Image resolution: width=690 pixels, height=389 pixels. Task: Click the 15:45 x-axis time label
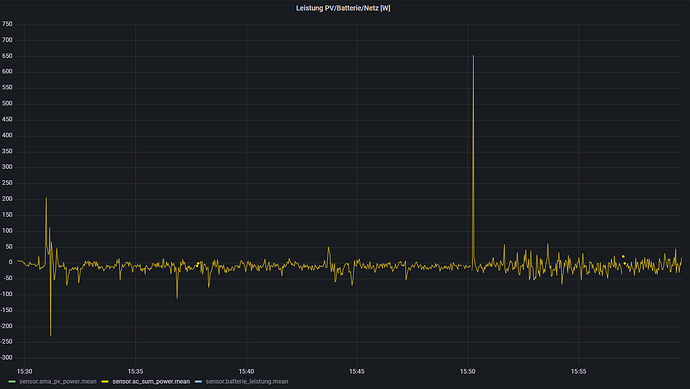click(357, 371)
